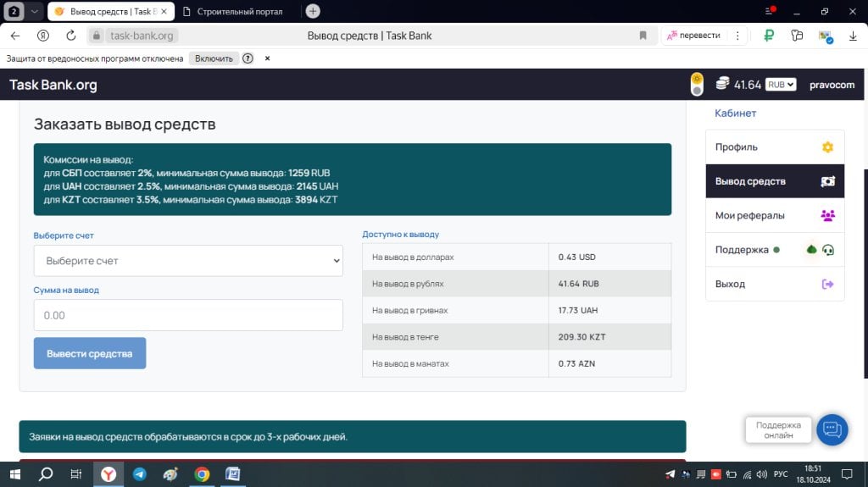868x487 pixels.
Task: Go to the TaskBank.org logo home link
Action: click(x=53, y=85)
